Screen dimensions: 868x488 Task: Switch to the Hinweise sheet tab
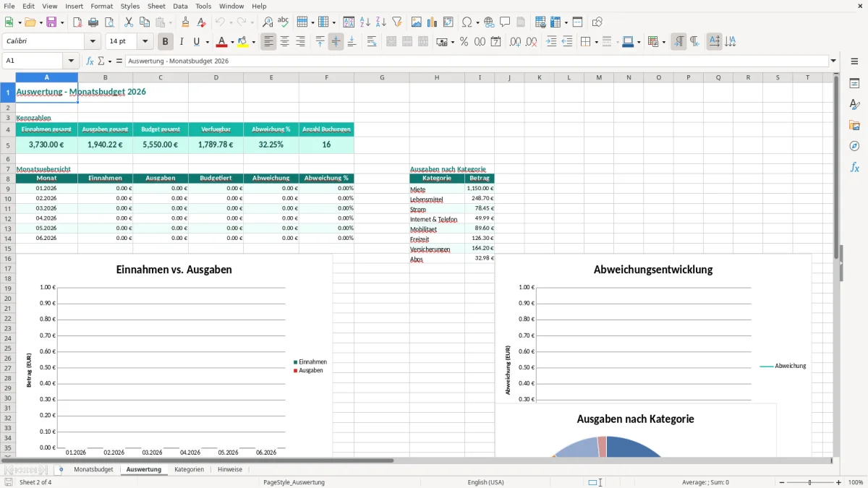tap(230, 469)
